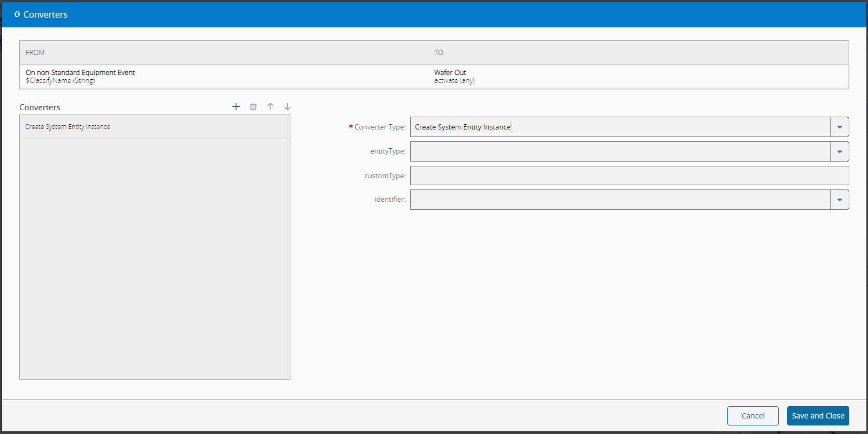The image size is (868, 434).
Task: Click the empty area of the converters list
Action: tap(155, 257)
